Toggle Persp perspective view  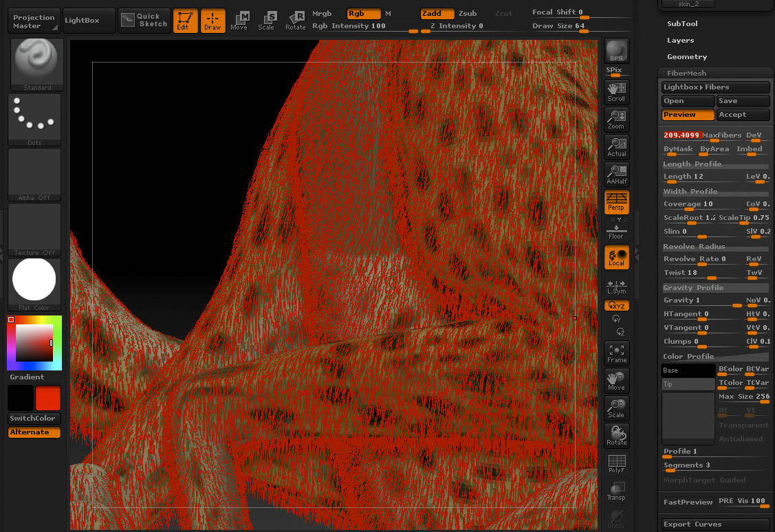[x=616, y=201]
